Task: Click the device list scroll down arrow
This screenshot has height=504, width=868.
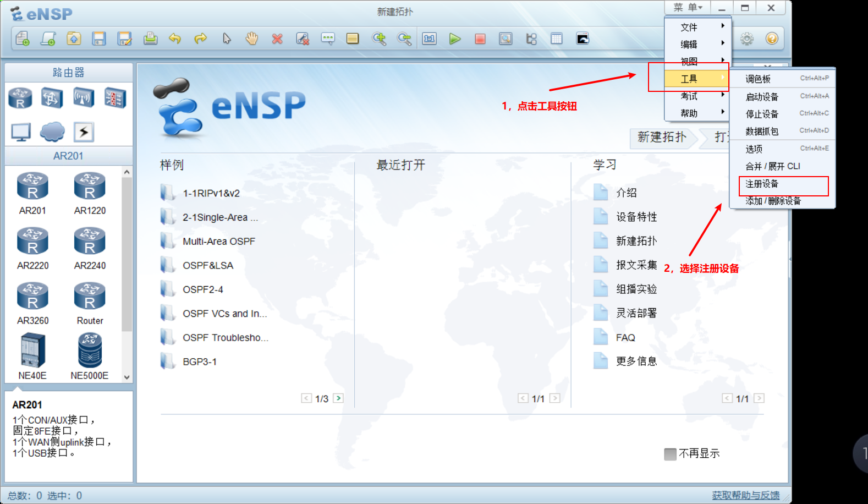Action: [127, 377]
